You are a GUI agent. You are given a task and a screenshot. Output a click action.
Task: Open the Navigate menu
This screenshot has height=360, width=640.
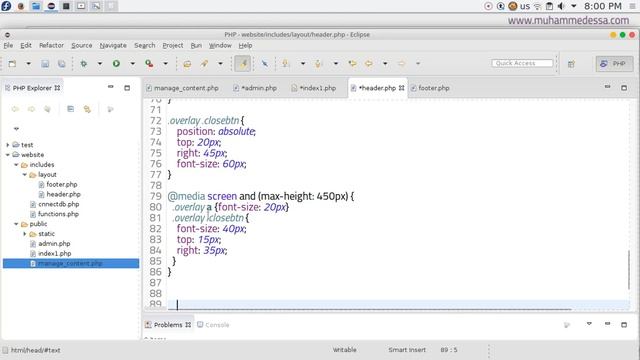pos(113,45)
